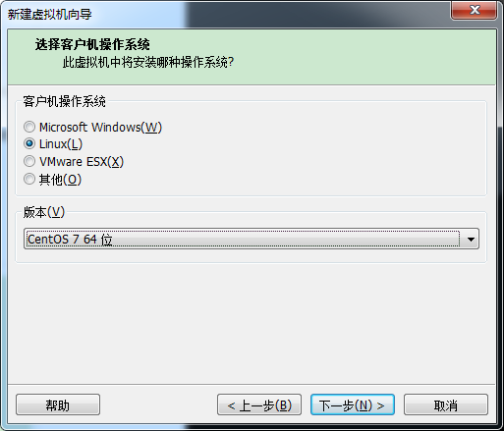The height and width of the screenshot is (431, 504).
Task: Open the CentOS 7 64 位 version combo box
Action: (252, 239)
